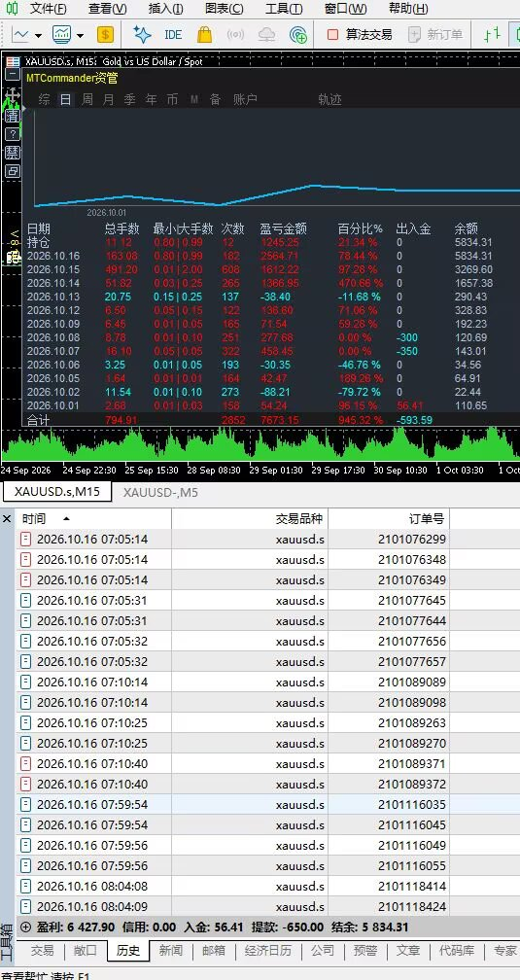Switch to XAUUSD.s,M15 chart tab

57,492
